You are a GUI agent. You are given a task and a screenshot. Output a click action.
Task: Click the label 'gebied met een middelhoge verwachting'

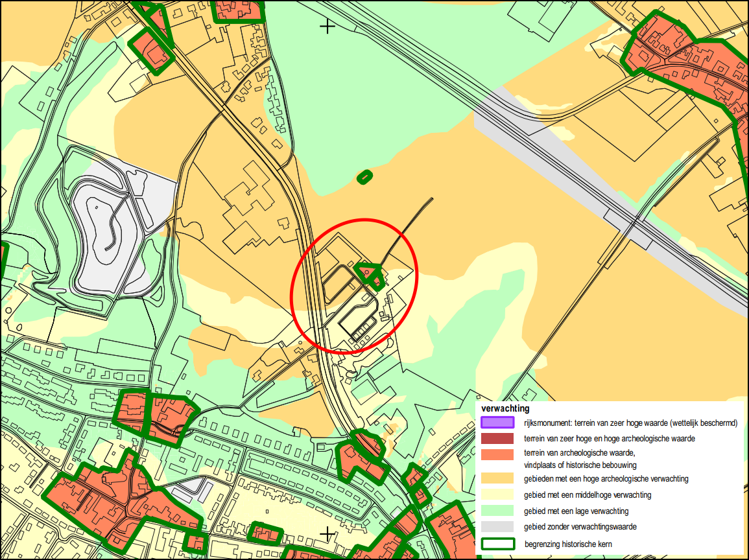pyautogui.click(x=588, y=495)
